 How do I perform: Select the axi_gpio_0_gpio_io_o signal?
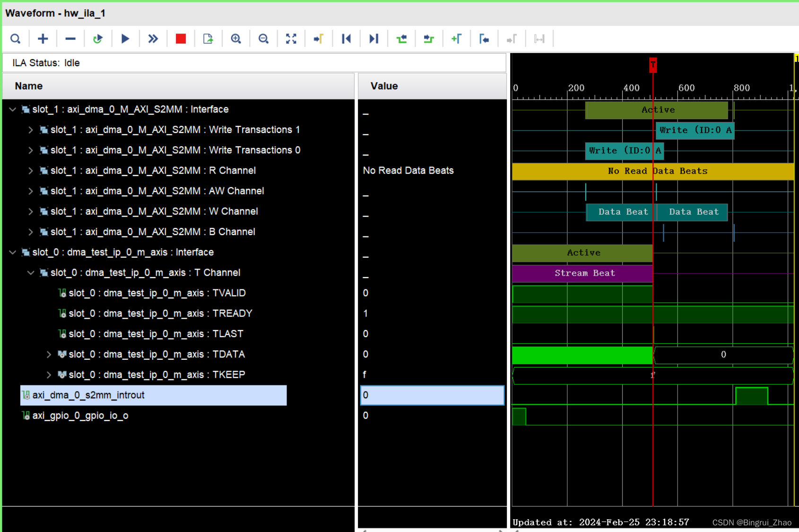click(x=80, y=415)
